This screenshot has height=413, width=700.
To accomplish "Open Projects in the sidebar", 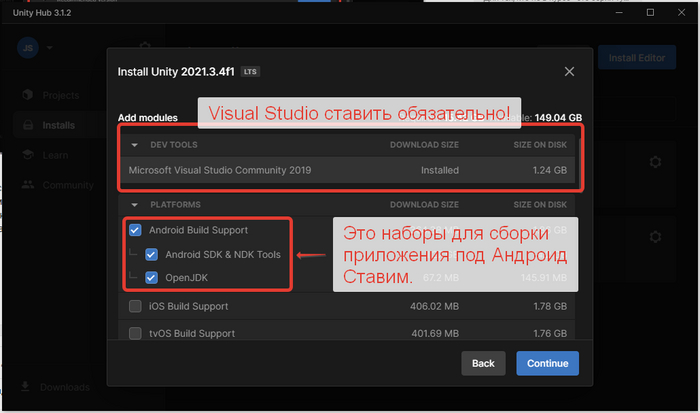I will (x=61, y=95).
